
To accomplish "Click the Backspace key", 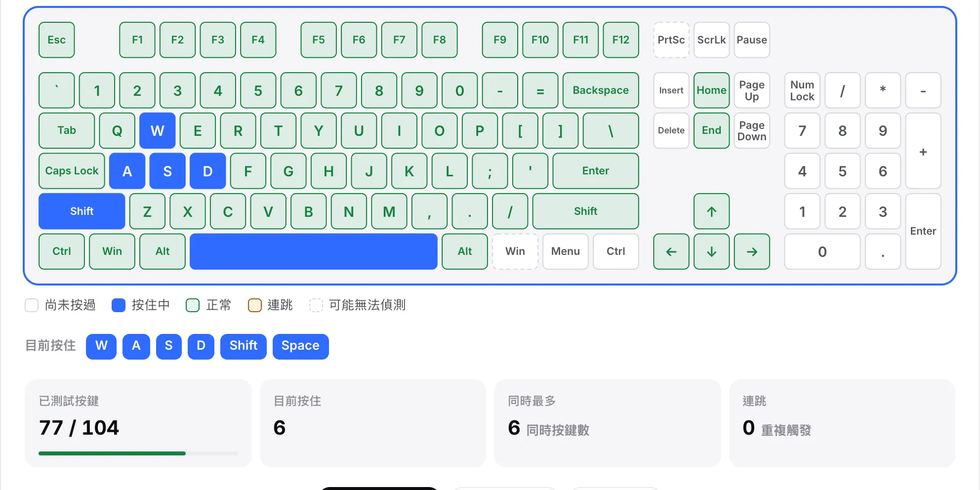I will (x=601, y=90).
